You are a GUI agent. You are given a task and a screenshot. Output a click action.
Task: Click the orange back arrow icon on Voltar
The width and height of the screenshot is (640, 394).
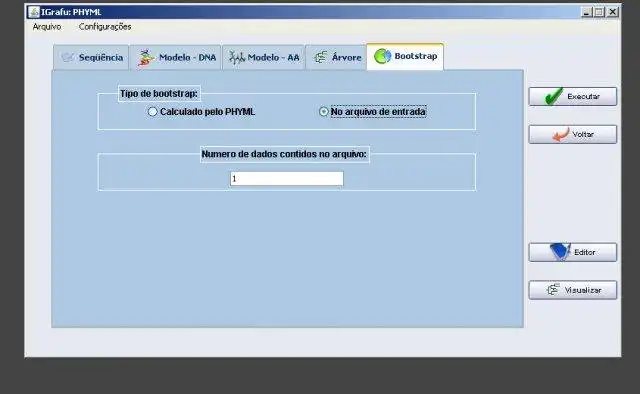[561, 134]
